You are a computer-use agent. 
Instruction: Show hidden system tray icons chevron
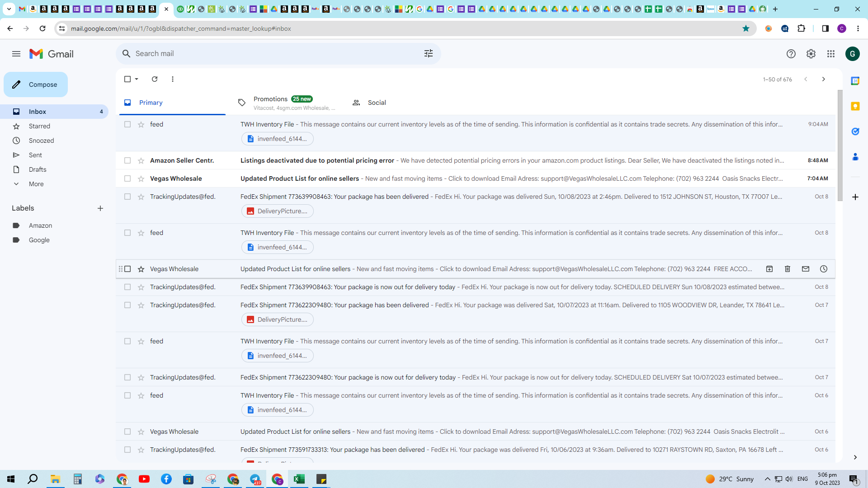click(x=767, y=479)
